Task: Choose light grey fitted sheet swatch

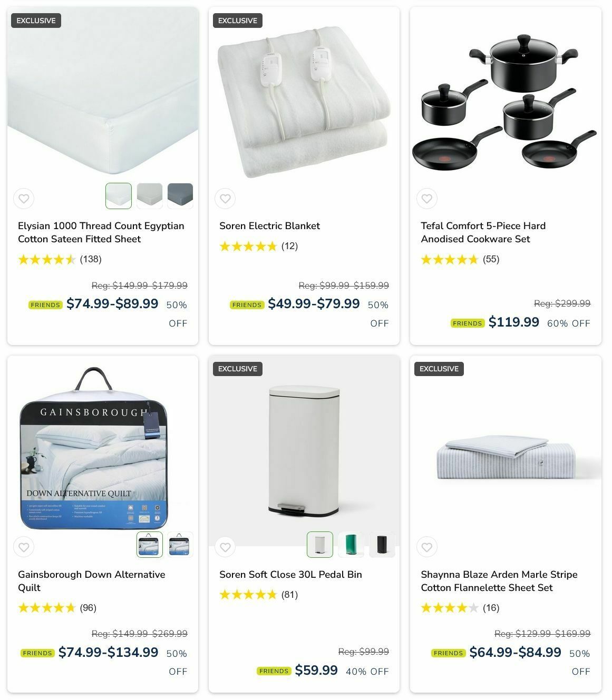Action: (150, 196)
